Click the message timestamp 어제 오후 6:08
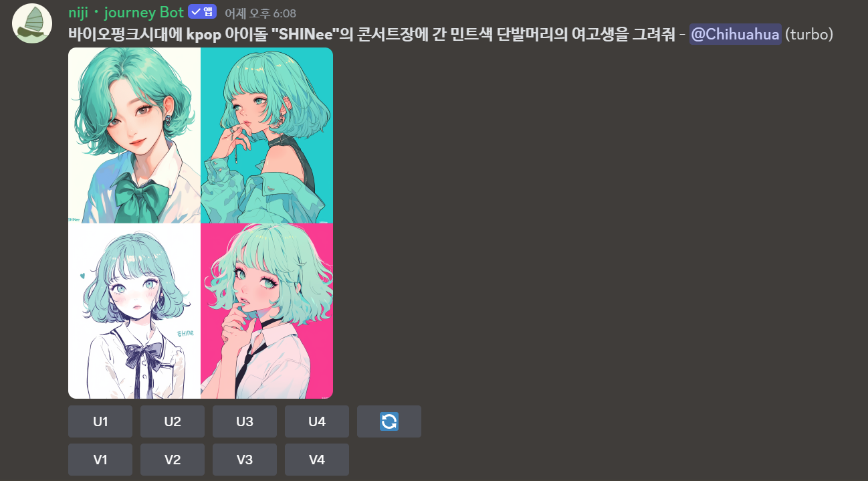The image size is (868, 481). click(260, 13)
